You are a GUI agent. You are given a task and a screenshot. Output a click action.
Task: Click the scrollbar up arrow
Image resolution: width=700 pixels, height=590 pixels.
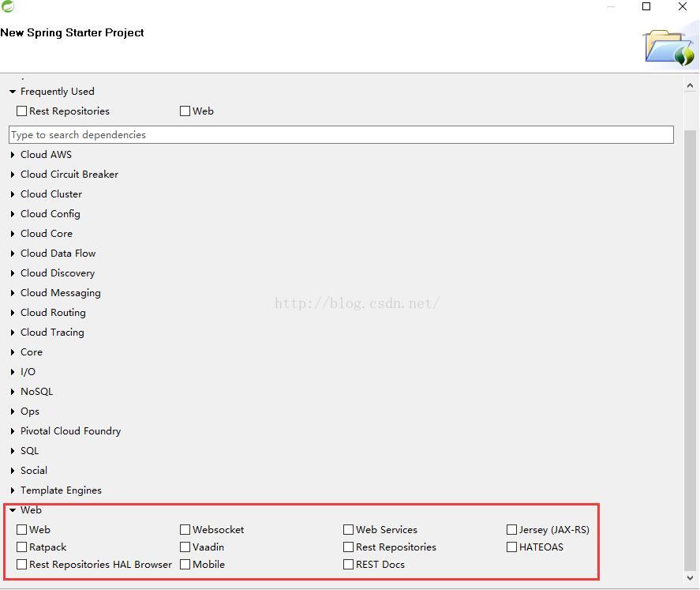(x=690, y=85)
